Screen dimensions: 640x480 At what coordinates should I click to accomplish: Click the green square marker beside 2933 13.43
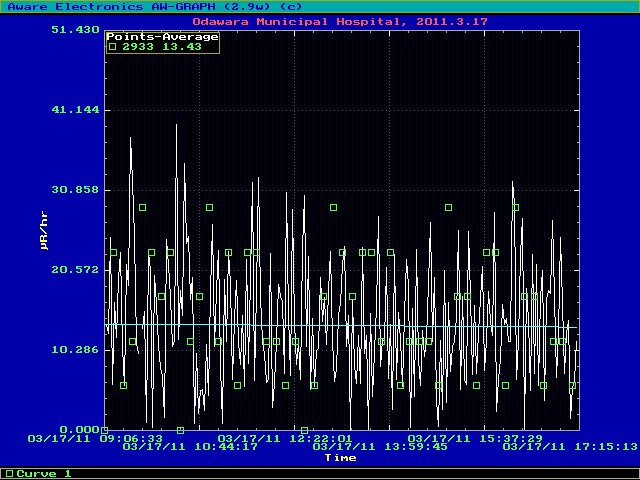coord(113,47)
